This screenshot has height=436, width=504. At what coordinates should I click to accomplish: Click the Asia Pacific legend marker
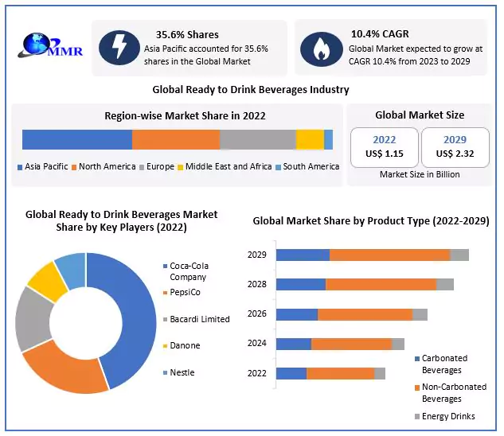point(20,167)
